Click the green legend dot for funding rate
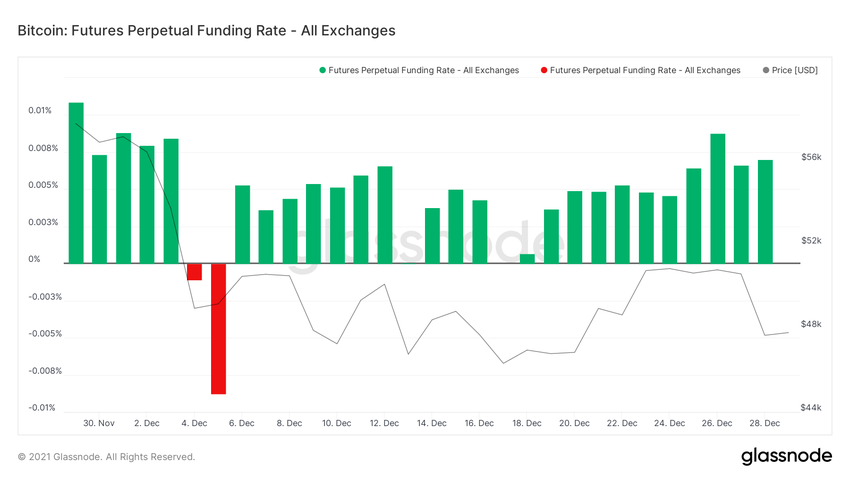The width and height of the screenshot is (850, 478). 323,70
